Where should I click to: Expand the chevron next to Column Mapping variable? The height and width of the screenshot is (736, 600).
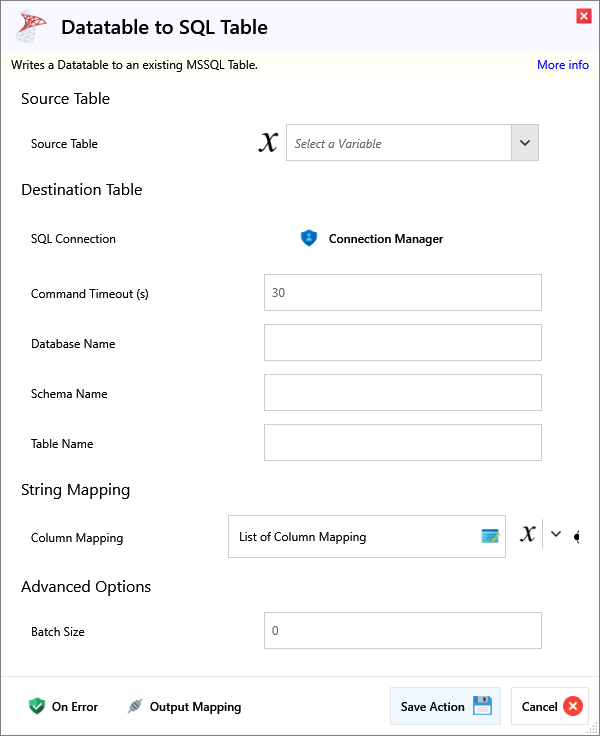[x=557, y=535]
